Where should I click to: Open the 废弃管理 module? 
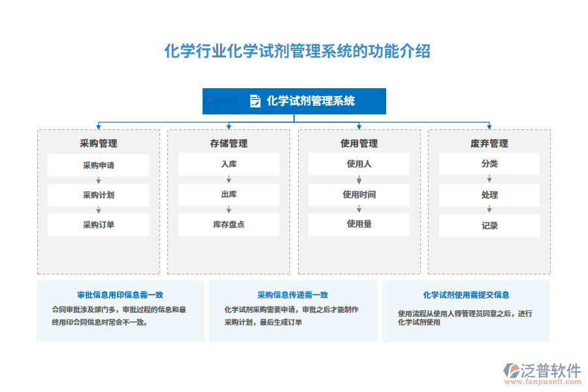tap(490, 144)
